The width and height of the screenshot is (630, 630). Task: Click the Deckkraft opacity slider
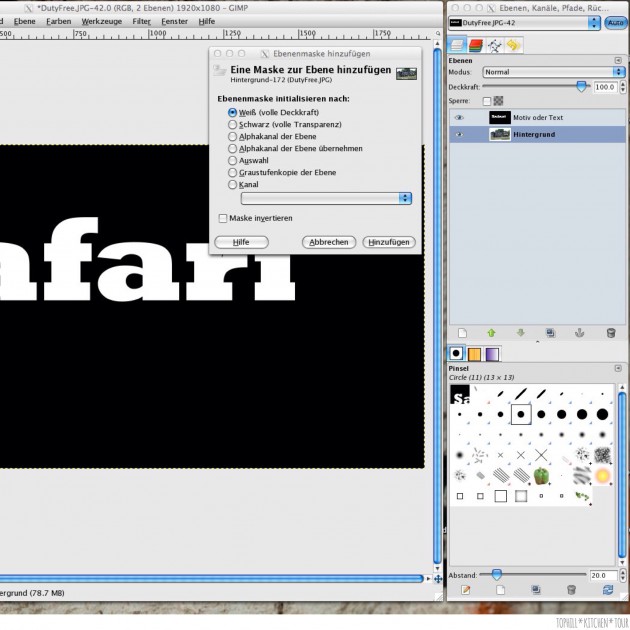tap(536, 86)
